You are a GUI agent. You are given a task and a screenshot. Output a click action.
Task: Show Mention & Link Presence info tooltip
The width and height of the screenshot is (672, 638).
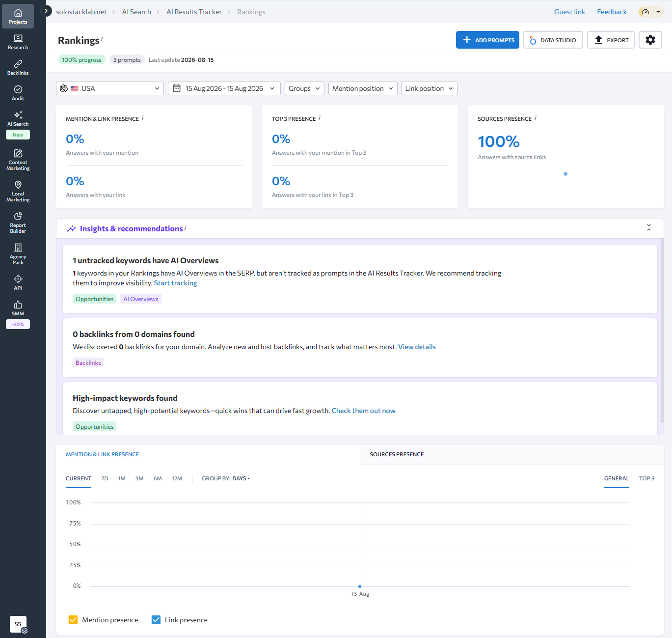coord(143,118)
